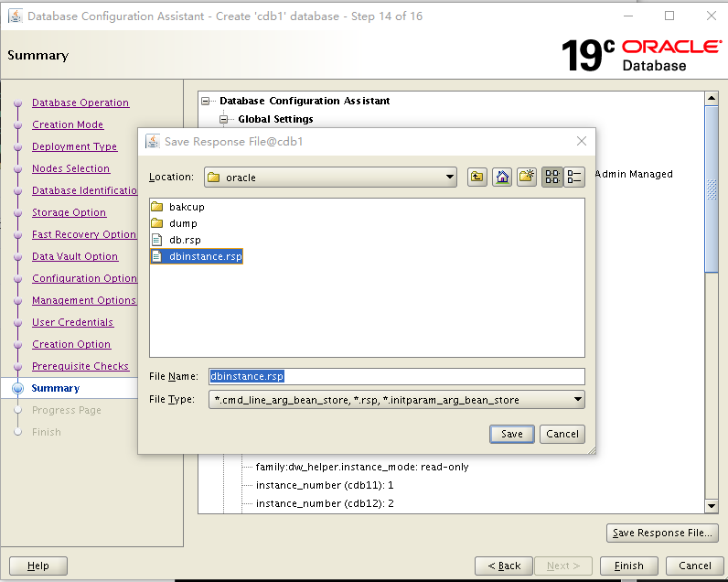Click the Home folder icon
This screenshot has height=582, width=728.
point(502,177)
